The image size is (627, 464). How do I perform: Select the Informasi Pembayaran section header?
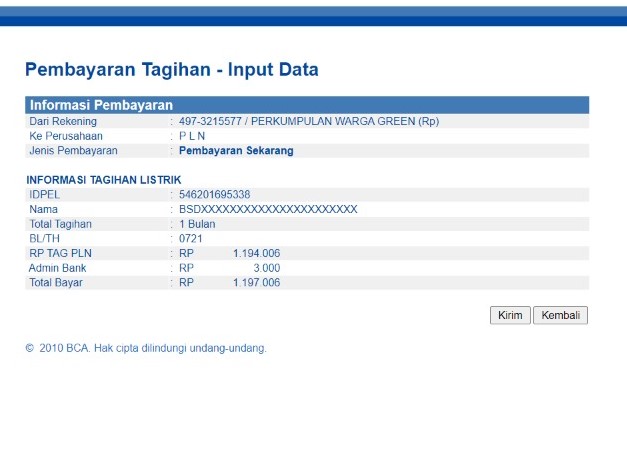pos(101,105)
